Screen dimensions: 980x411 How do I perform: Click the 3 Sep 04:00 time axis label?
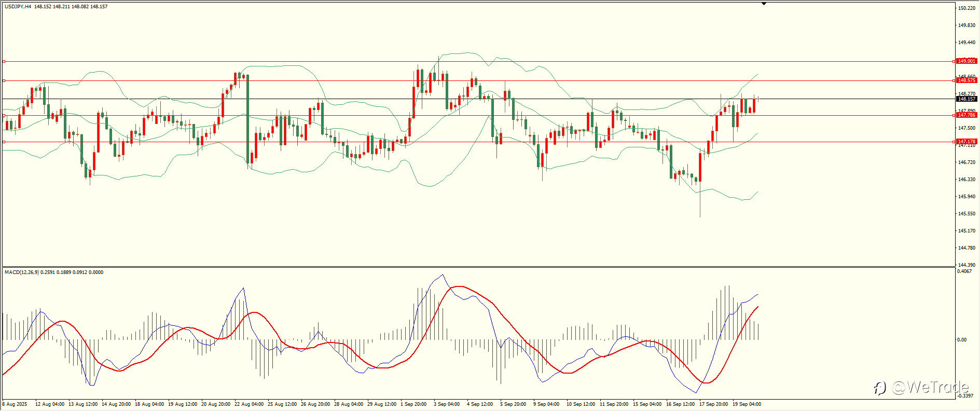pyautogui.click(x=447, y=404)
